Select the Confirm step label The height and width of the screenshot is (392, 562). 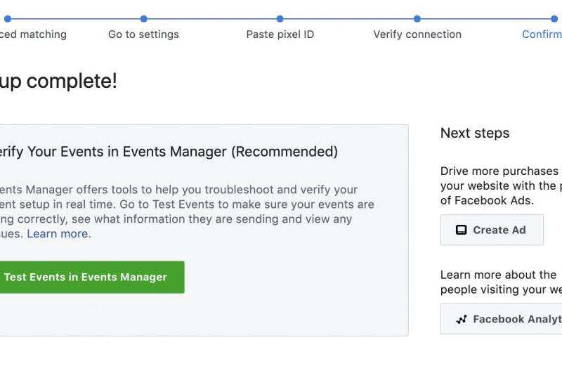(541, 34)
